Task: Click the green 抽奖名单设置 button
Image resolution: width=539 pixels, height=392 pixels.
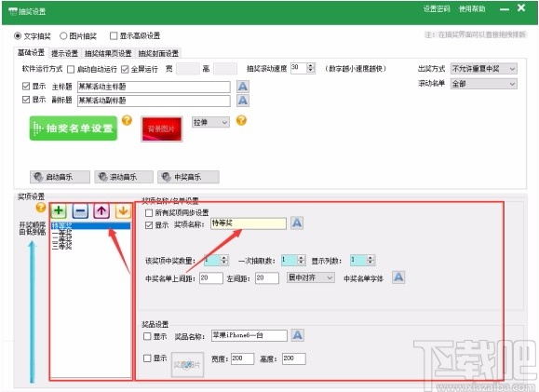Action: pyautogui.click(x=74, y=128)
